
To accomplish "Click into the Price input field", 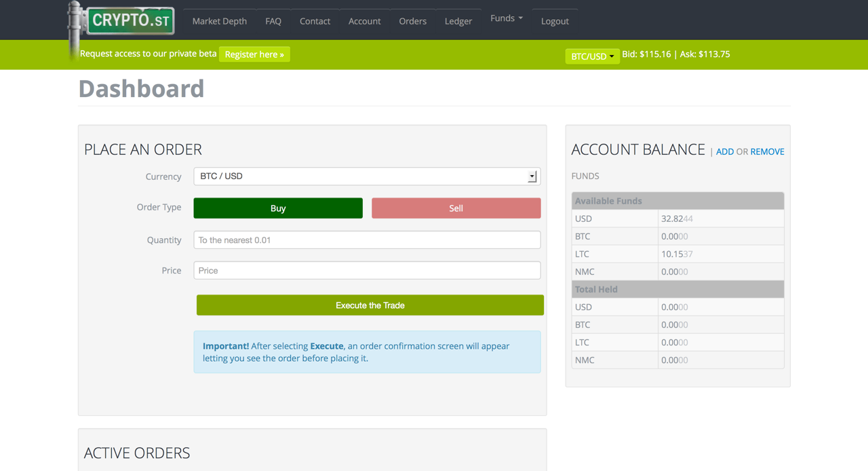I will pos(367,270).
